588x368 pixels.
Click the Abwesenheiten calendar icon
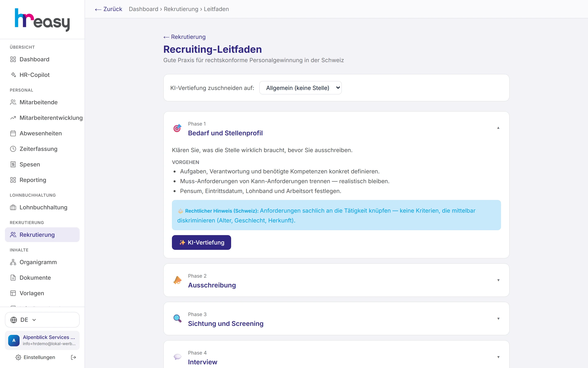pyautogui.click(x=13, y=133)
